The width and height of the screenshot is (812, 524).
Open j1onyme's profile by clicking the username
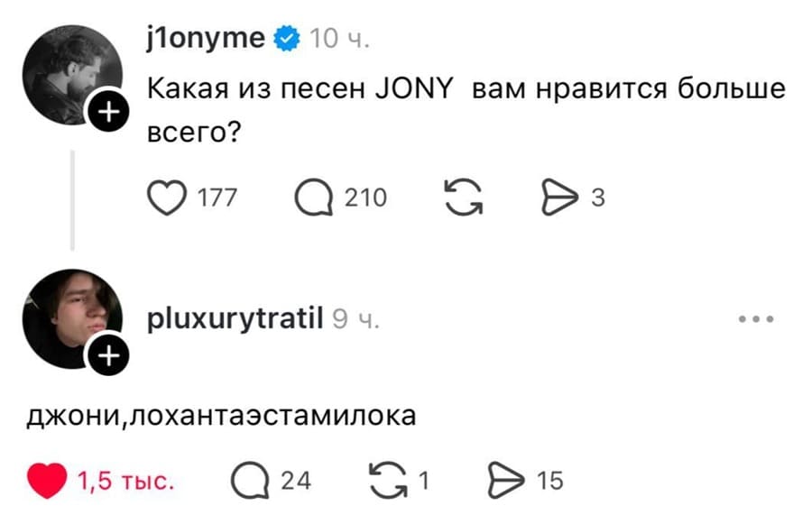coord(205,38)
